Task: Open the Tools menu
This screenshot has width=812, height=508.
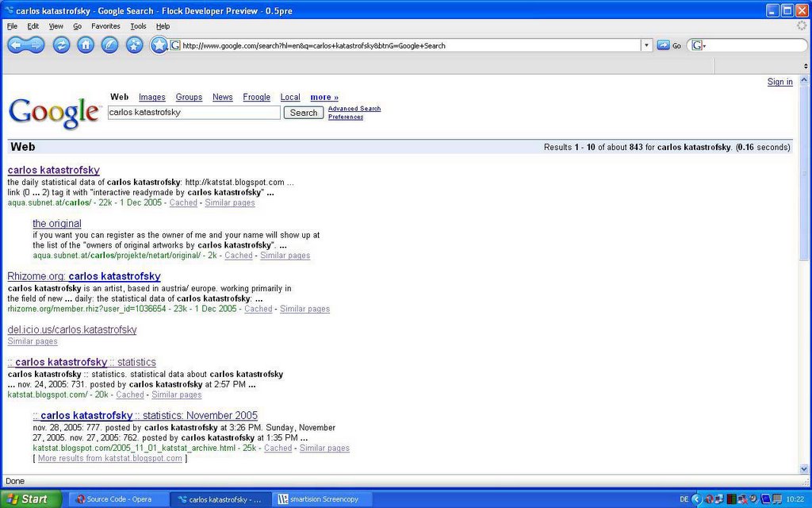Action: pos(138,26)
